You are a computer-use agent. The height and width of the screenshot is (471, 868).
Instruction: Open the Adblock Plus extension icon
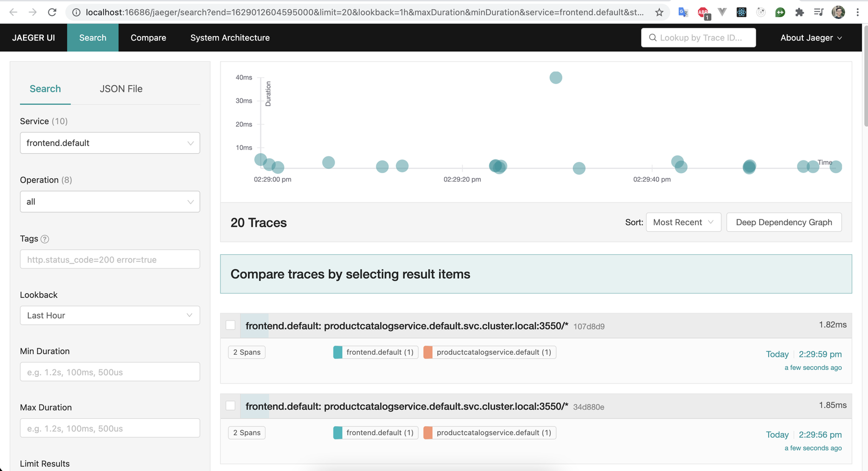tap(703, 13)
